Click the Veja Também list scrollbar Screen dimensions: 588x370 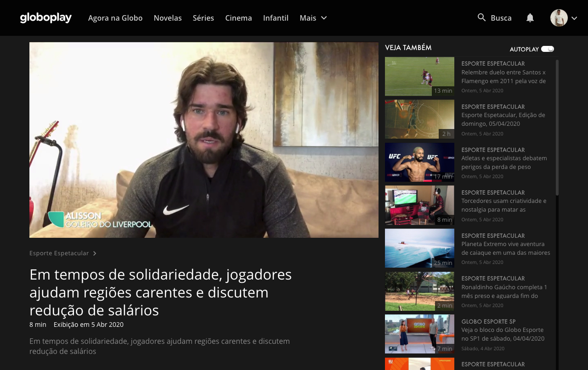click(x=557, y=128)
